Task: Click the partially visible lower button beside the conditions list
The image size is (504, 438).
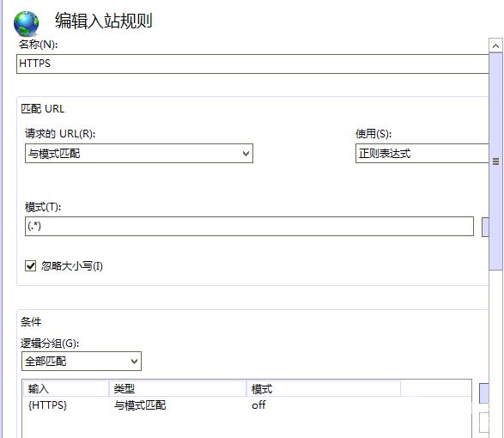Action: 484,423
